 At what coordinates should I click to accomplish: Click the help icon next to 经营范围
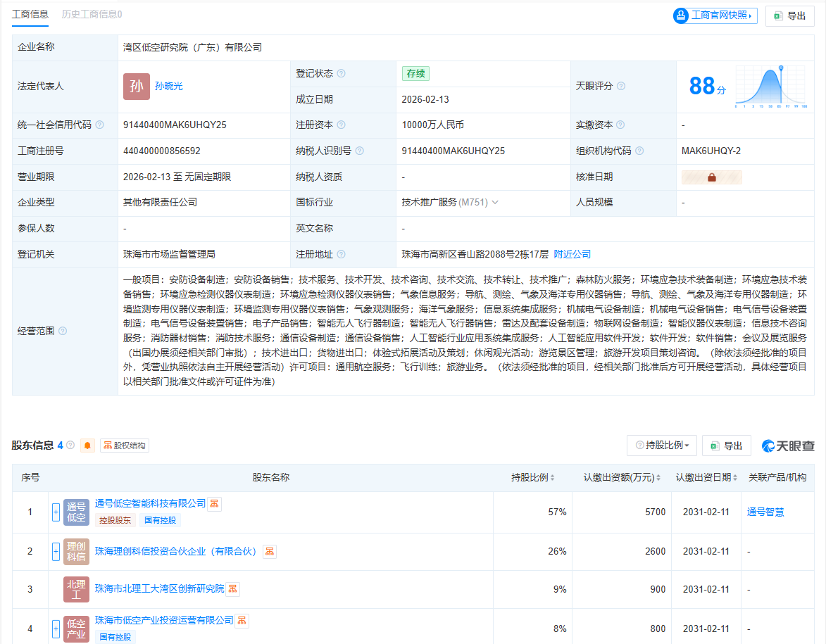click(62, 330)
